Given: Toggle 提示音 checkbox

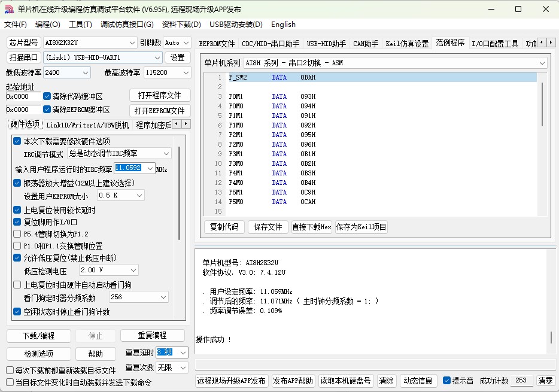Looking at the screenshot, I should [x=446, y=381].
